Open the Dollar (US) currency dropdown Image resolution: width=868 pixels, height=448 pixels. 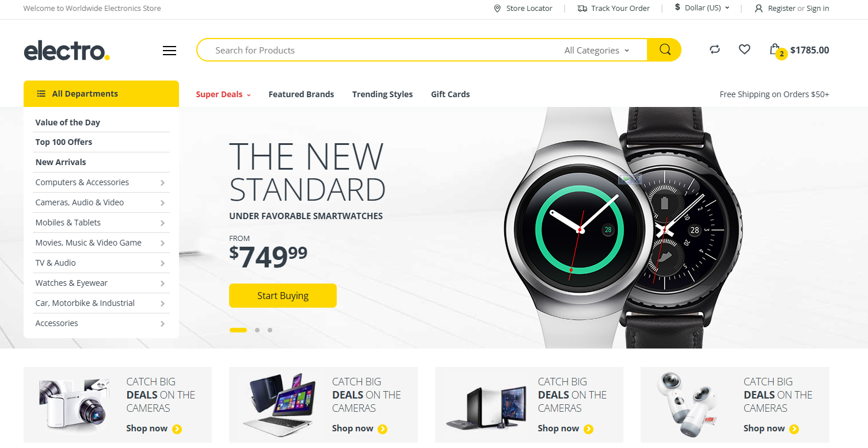702,8
